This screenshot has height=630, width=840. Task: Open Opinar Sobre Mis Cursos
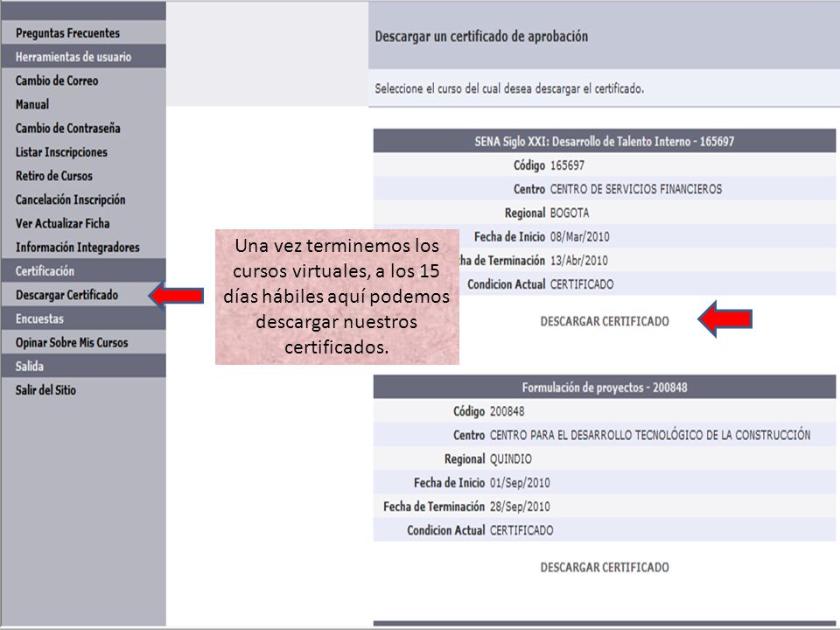(72, 343)
